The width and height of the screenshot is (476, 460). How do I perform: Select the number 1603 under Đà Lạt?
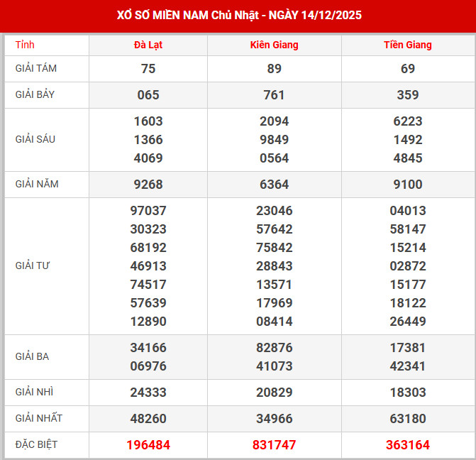click(148, 121)
